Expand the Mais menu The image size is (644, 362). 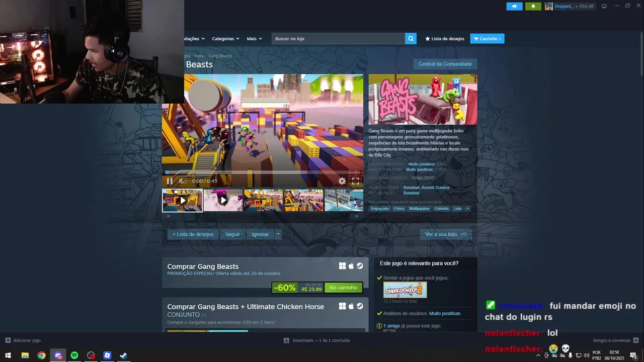click(254, 39)
